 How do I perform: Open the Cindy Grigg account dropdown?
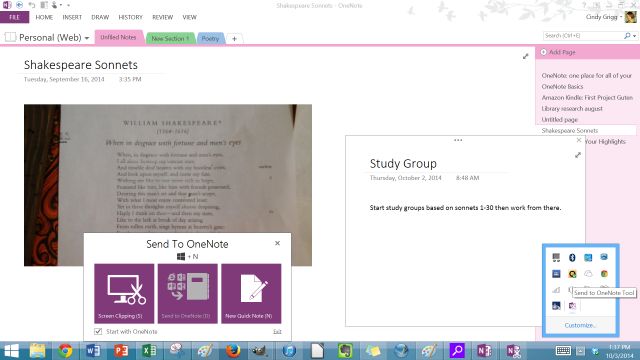click(x=621, y=17)
